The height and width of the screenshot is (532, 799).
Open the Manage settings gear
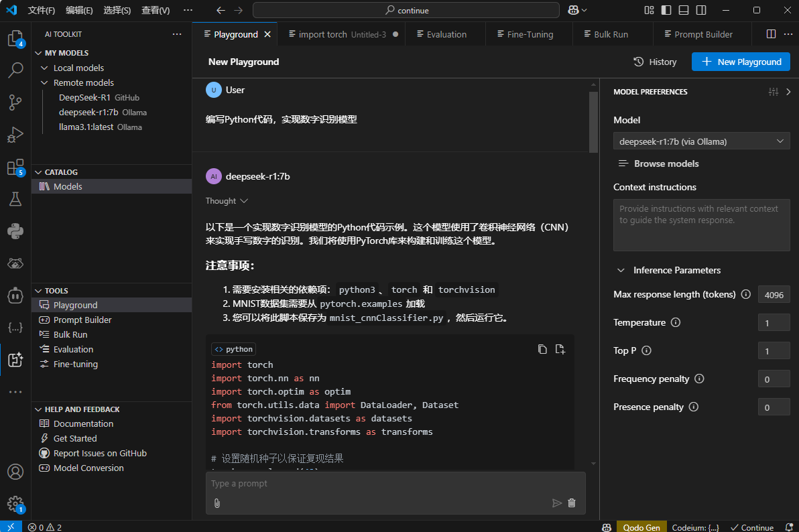click(15, 505)
